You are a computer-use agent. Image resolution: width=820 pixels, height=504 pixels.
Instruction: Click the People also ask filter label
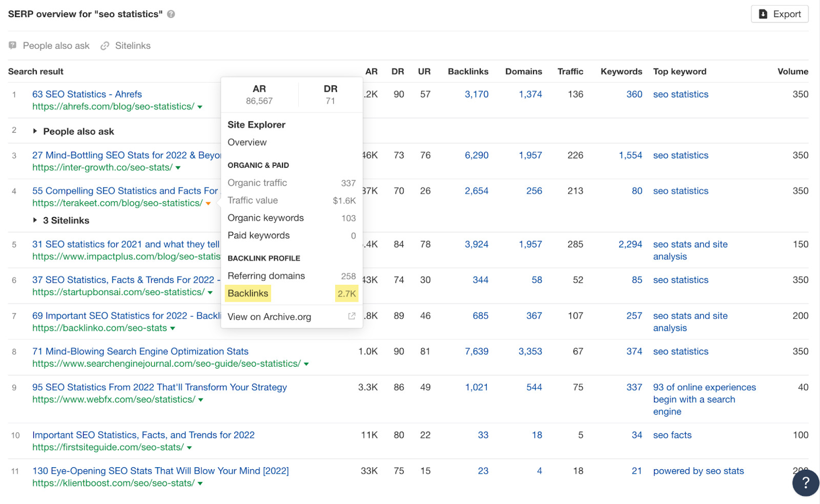pos(56,46)
